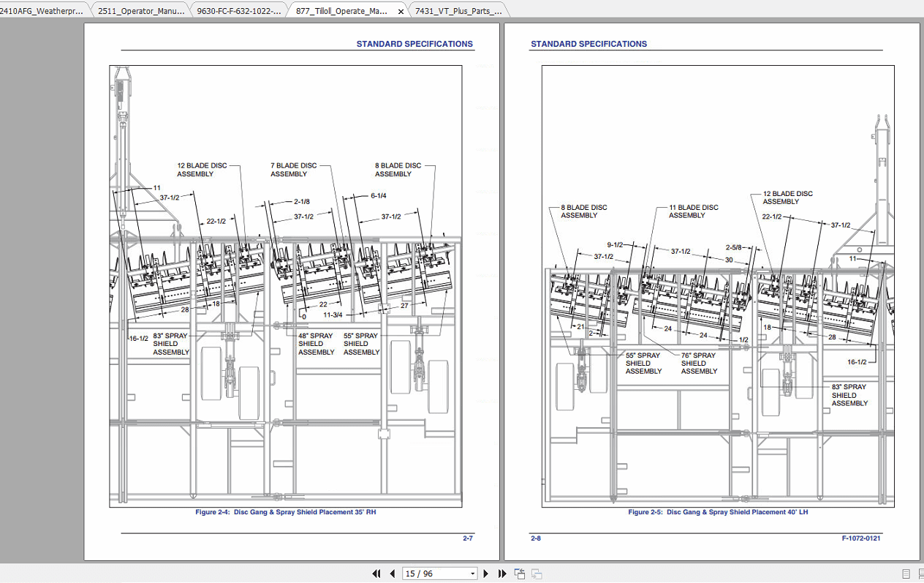Click the 55" SPRAY SHIELD ASSEMBLY label on right page
Image resolution: width=924 pixels, height=583 pixels.
[x=643, y=363]
